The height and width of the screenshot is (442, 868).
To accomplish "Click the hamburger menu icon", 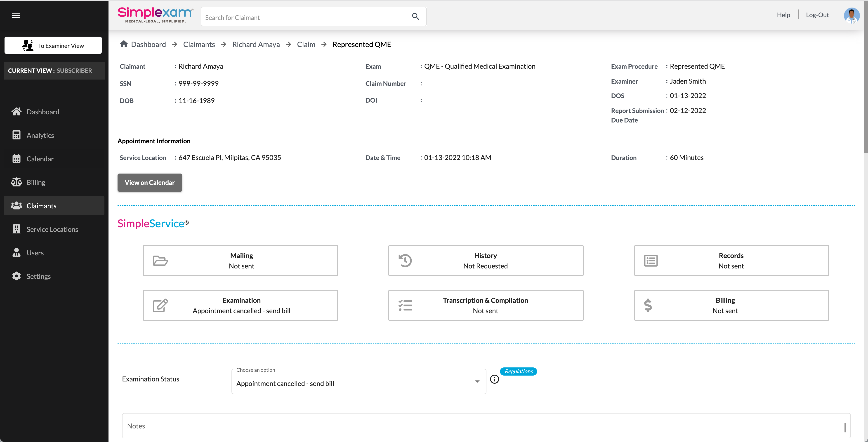I will coord(16,15).
